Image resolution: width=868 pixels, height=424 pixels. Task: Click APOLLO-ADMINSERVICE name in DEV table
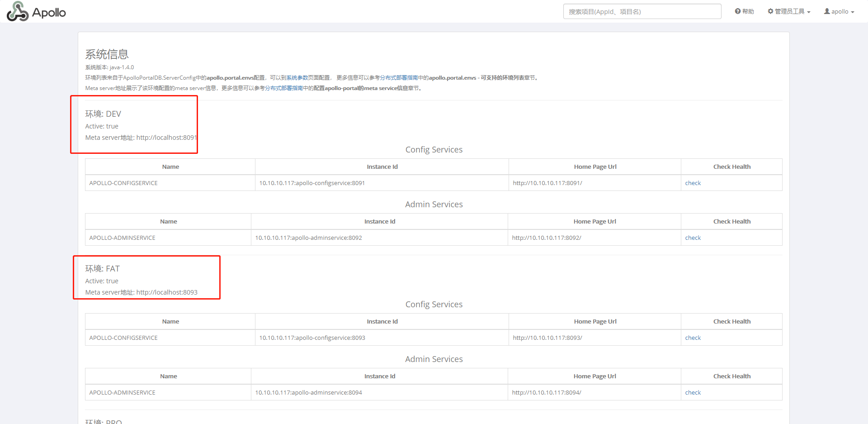click(122, 238)
